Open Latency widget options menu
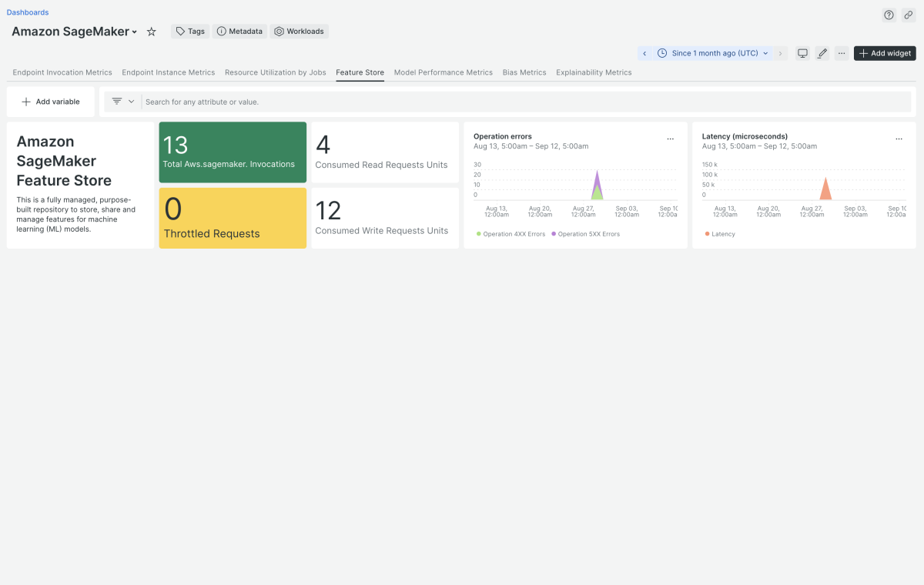Image resolution: width=924 pixels, height=585 pixels. 899,139
